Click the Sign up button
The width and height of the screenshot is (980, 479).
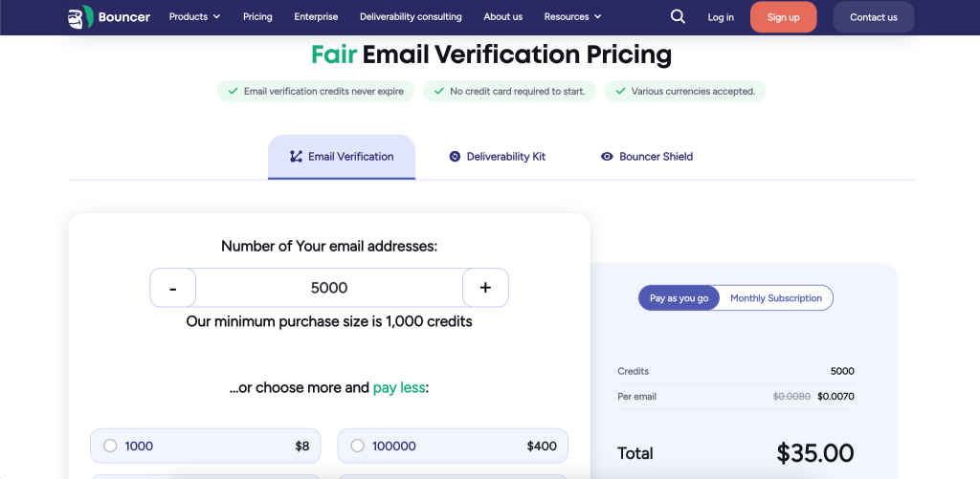(x=783, y=17)
